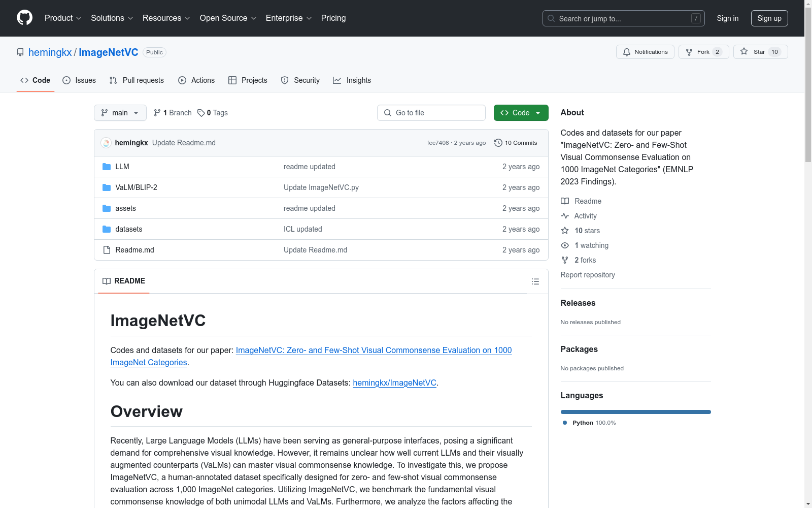Viewport: 812px width, 508px height.
Task: Click the 'Update ImageNetVC.py' commit message
Action: tap(321, 187)
